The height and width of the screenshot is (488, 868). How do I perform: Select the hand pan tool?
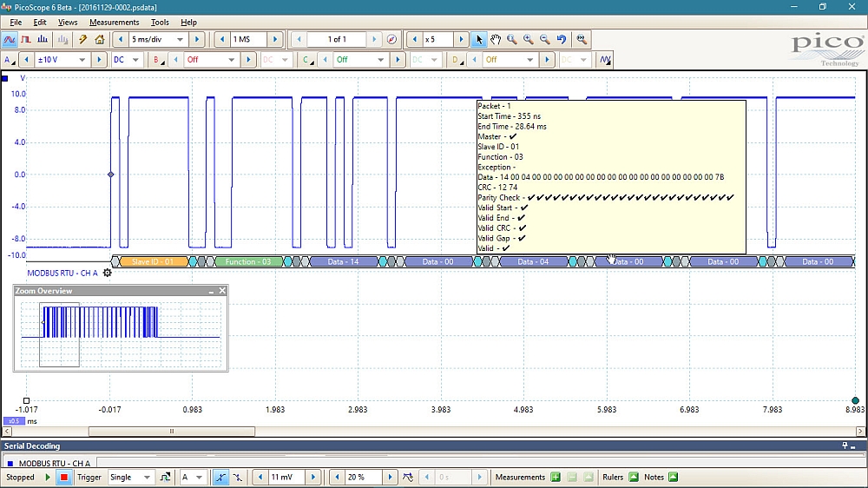coord(496,39)
